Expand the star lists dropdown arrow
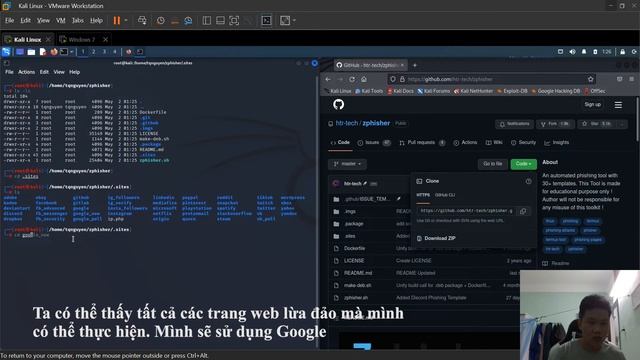The image size is (640, 360). pos(622,124)
